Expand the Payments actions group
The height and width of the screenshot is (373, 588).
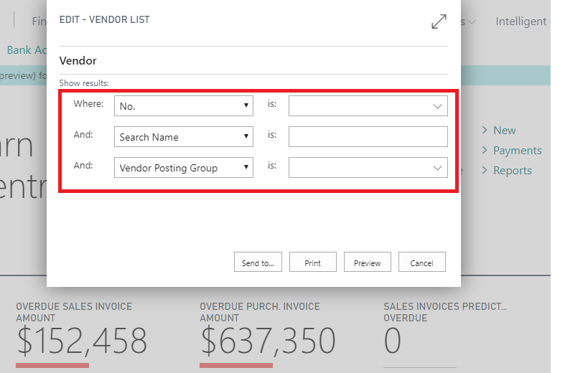(516, 151)
